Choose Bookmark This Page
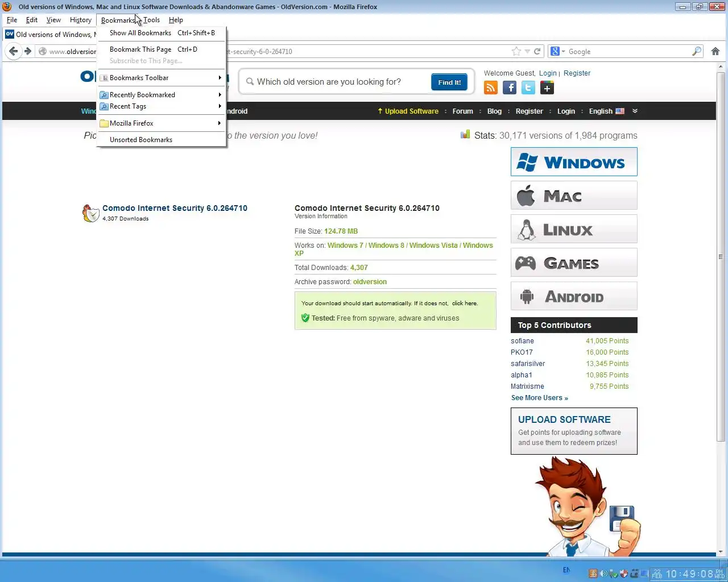 click(162, 49)
